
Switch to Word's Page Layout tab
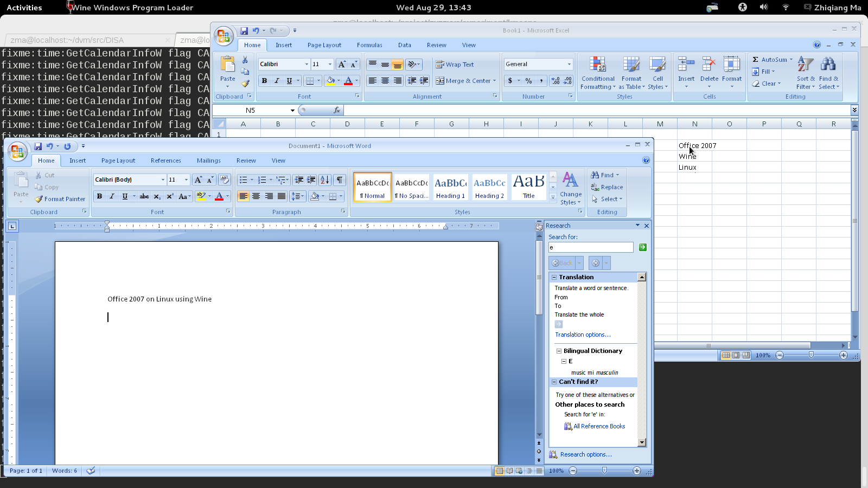click(118, 160)
